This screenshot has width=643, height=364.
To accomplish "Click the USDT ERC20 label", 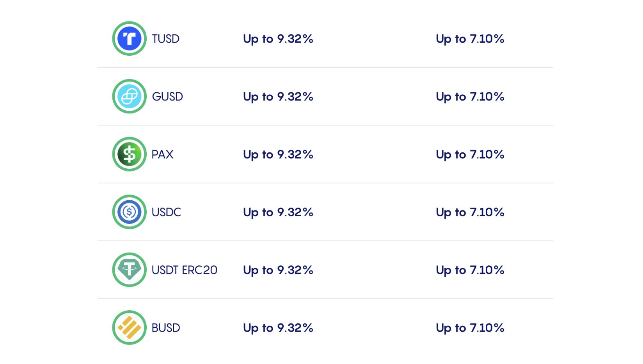I will (184, 270).
